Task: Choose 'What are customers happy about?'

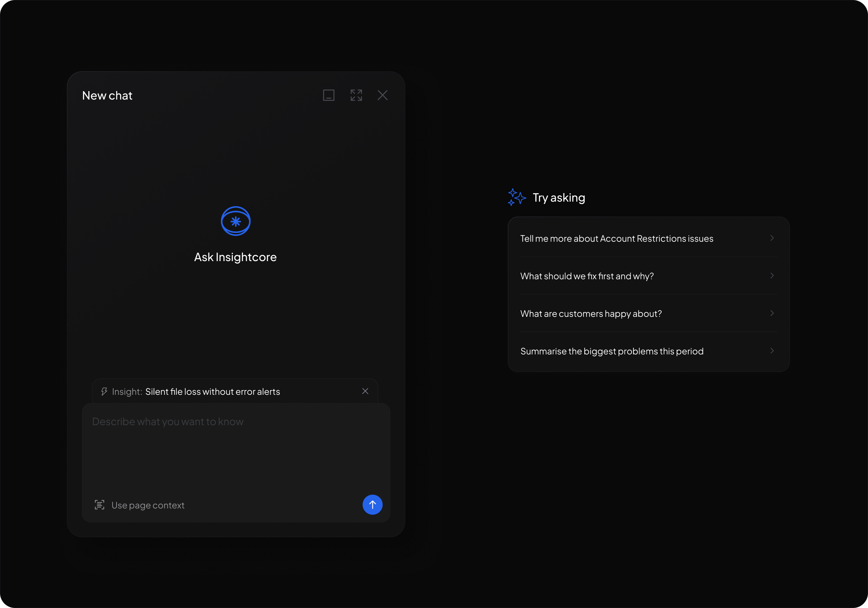Action: (648, 314)
